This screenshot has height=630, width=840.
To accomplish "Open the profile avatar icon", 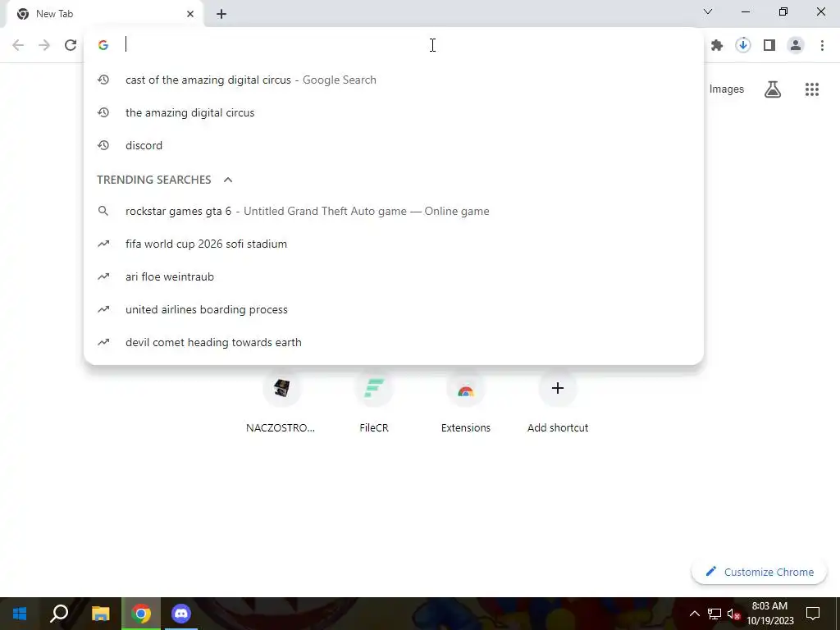I will [796, 46].
